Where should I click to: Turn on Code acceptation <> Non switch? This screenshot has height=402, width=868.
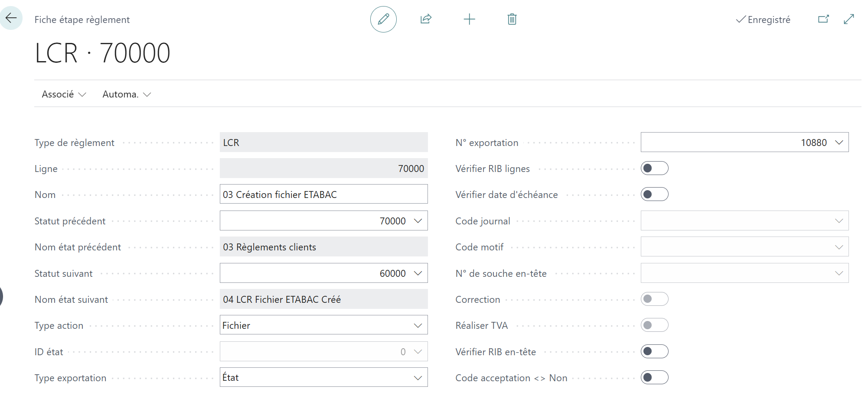point(654,378)
